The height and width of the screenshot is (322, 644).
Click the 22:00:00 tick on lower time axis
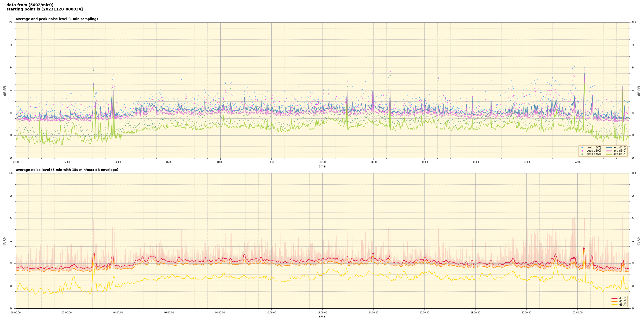(578, 313)
